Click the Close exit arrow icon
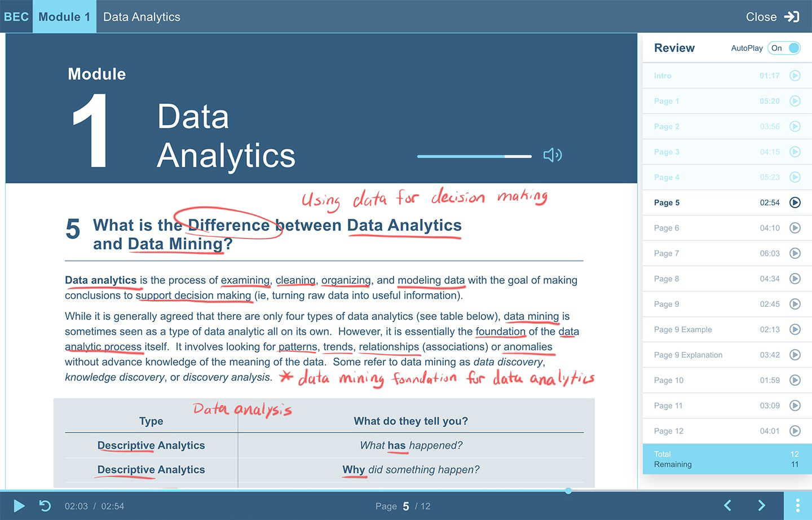Viewport: 812px width, 520px height. [x=792, y=17]
